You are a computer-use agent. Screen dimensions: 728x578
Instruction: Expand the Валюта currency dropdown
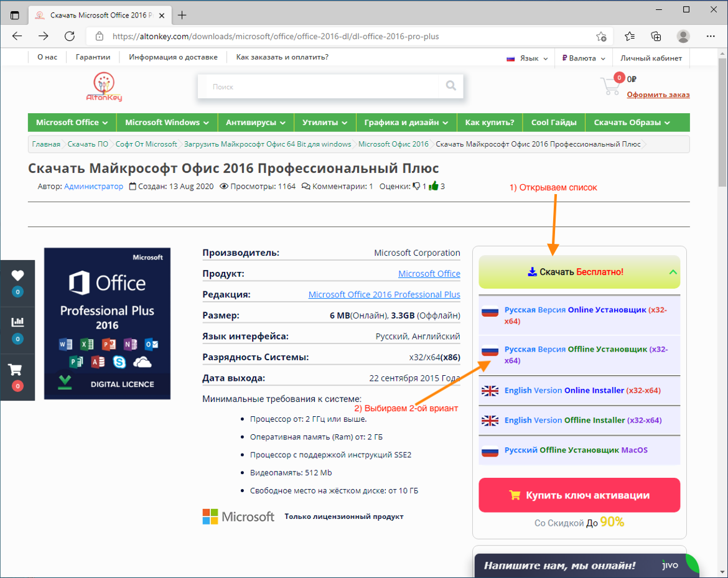pyautogui.click(x=584, y=58)
